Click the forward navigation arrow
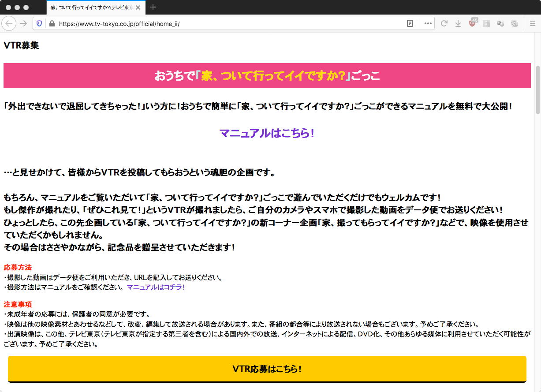 pyautogui.click(x=23, y=23)
